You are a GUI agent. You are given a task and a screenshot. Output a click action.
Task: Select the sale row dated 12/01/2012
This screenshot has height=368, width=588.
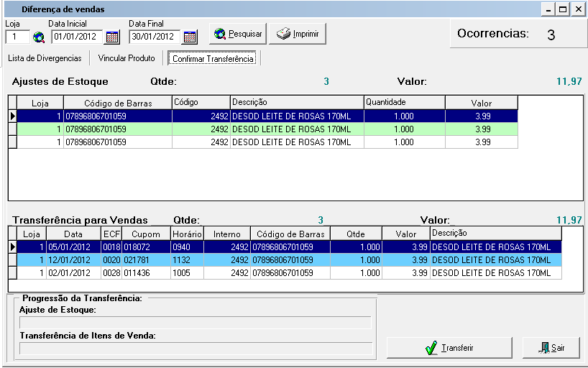tap(290, 260)
